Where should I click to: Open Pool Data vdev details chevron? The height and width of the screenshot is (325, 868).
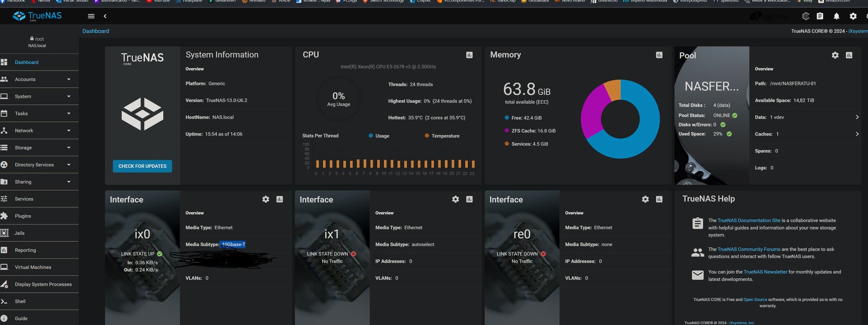pyautogui.click(x=857, y=117)
